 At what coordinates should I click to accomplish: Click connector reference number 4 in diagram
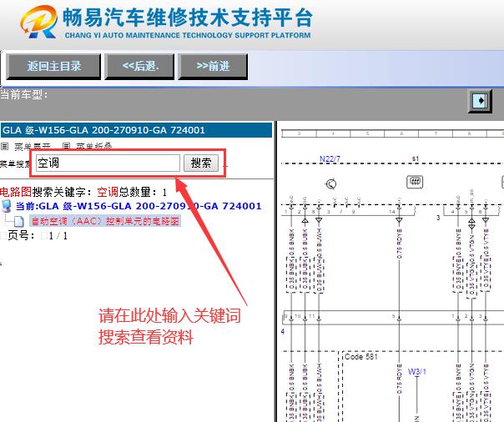(x=283, y=331)
